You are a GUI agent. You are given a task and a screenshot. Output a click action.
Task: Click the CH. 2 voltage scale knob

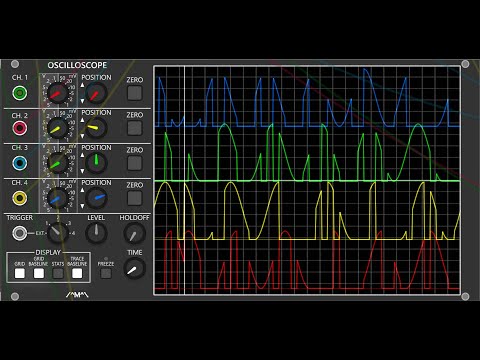point(57,128)
